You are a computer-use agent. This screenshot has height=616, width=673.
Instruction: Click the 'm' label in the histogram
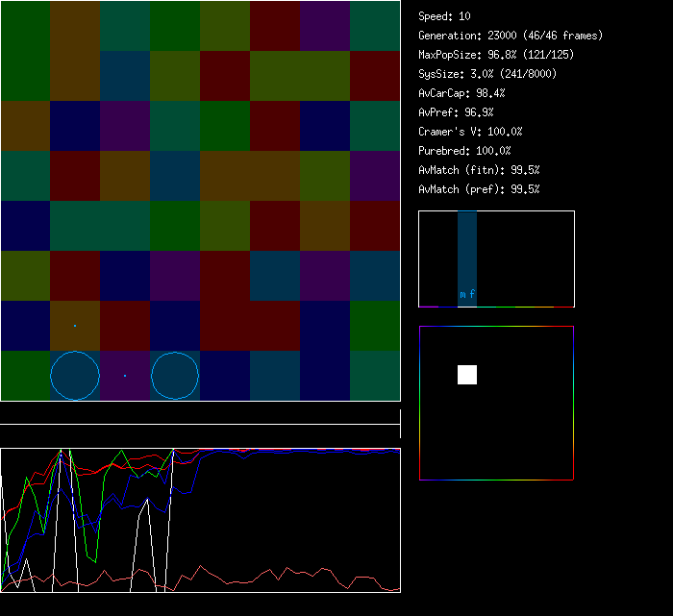point(462,295)
